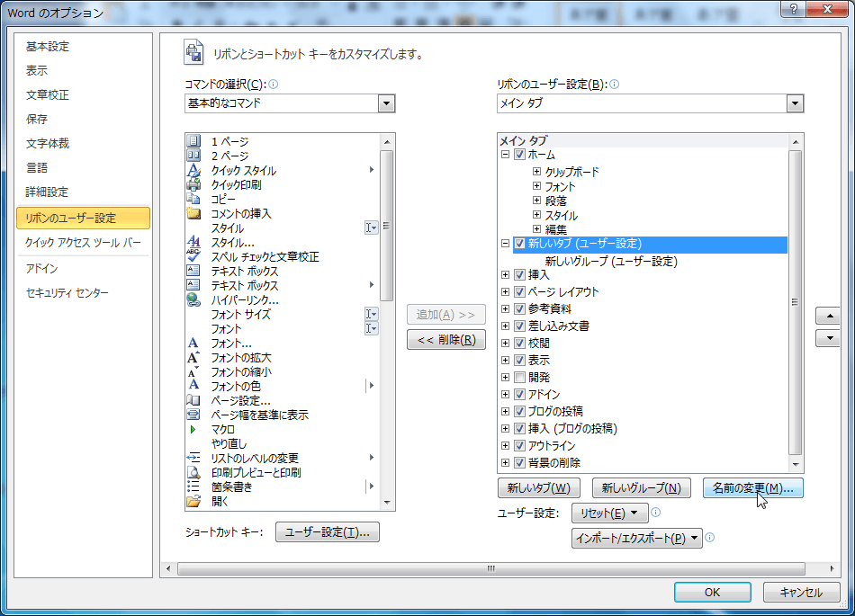Click the command list scrollbar thumb

(x=387, y=226)
